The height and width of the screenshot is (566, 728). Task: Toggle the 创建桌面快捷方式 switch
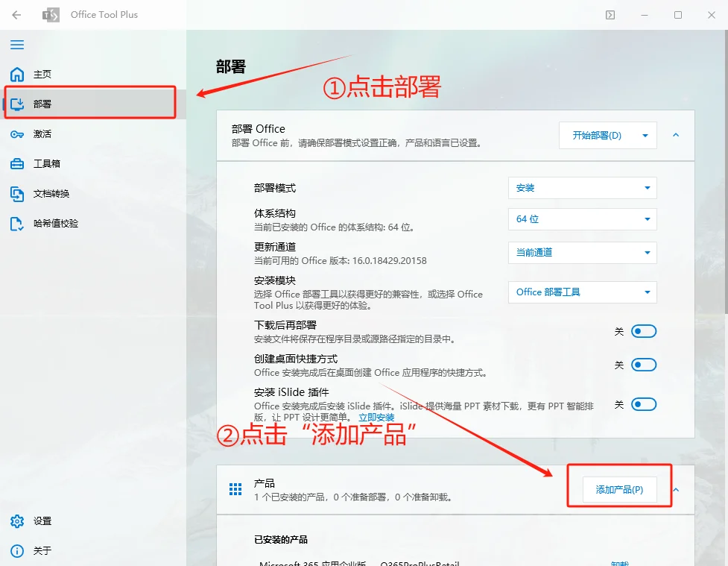[x=644, y=365]
